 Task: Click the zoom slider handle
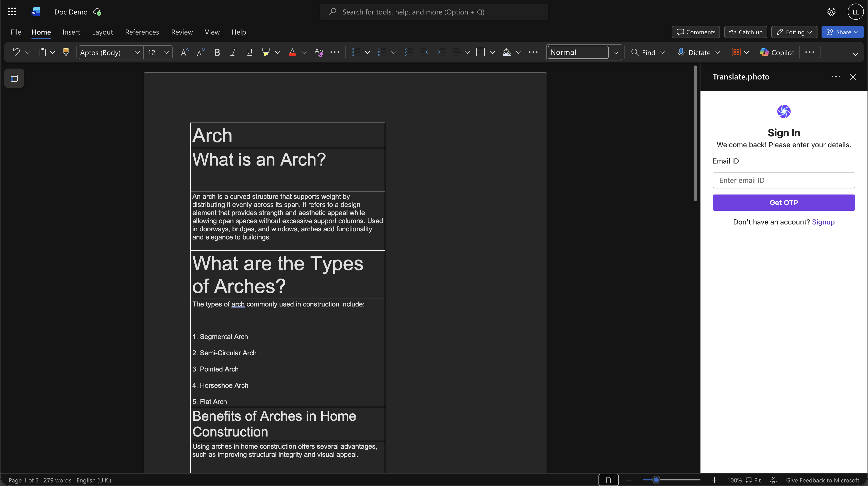tap(656, 480)
